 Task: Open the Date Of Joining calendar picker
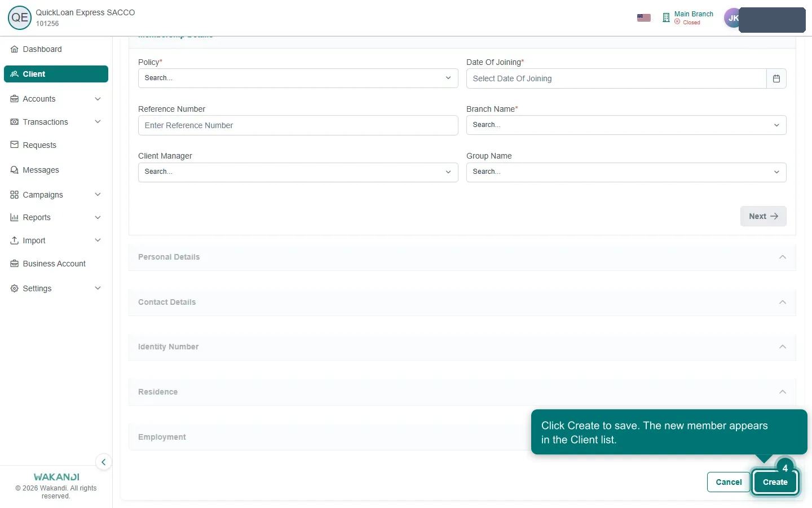pos(776,78)
